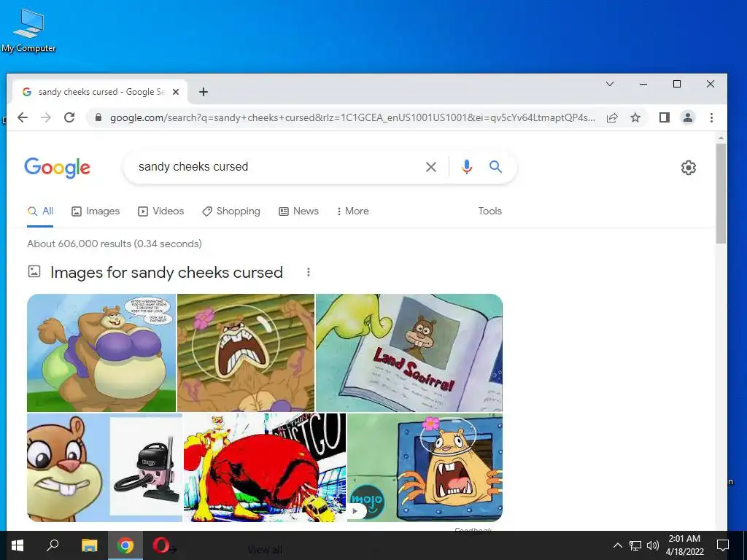Share this page from address bar

click(612, 117)
